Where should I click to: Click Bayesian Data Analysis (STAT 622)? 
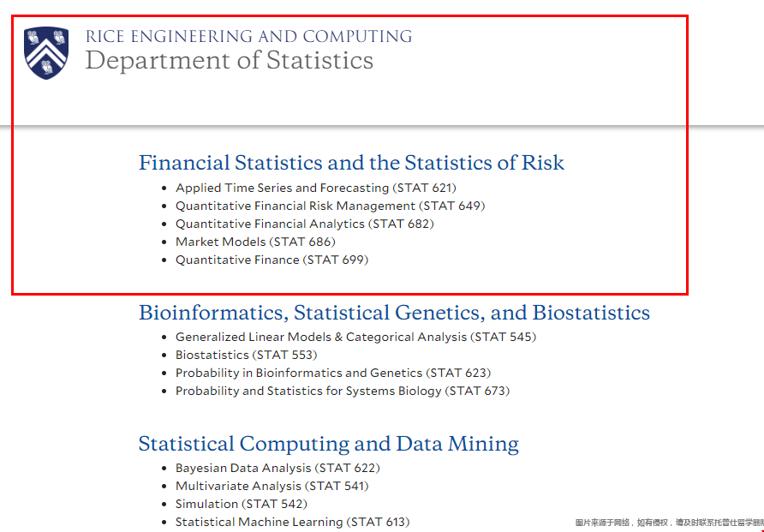pos(278,469)
